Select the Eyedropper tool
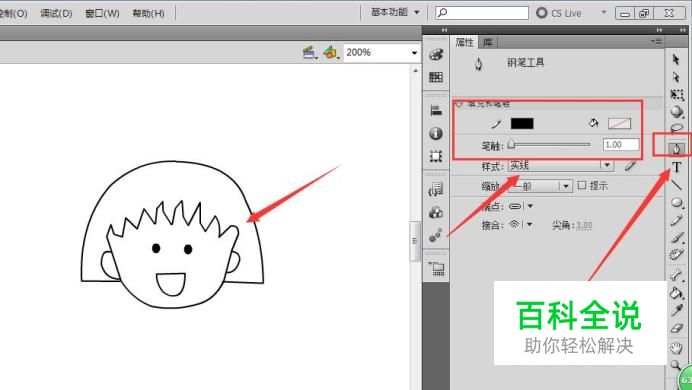The image size is (692, 390). pos(676,310)
